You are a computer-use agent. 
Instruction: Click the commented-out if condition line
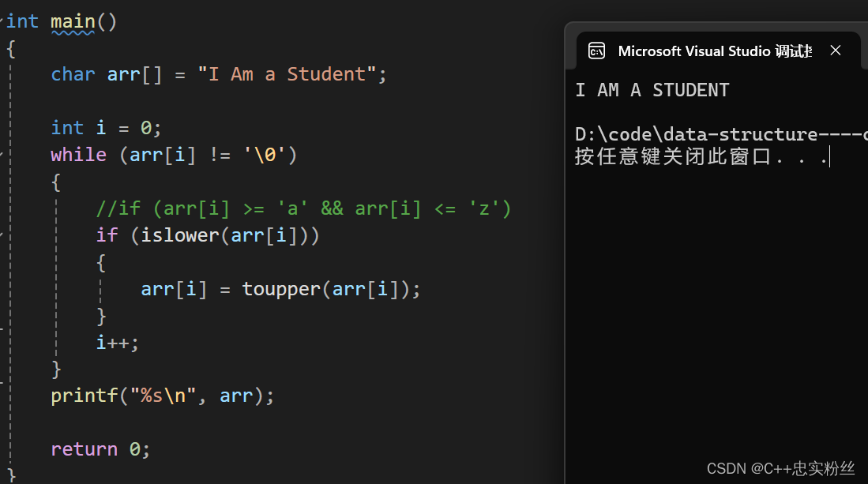coord(303,209)
